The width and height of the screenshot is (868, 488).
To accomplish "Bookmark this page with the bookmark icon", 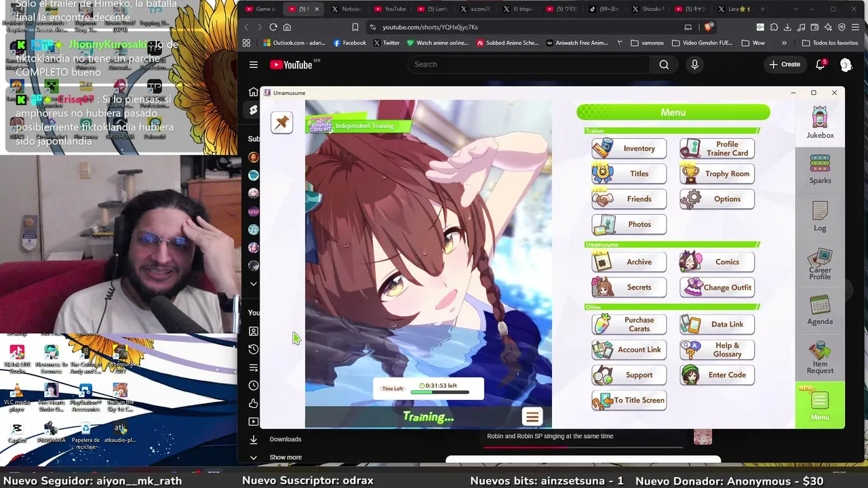I will 355,27.
